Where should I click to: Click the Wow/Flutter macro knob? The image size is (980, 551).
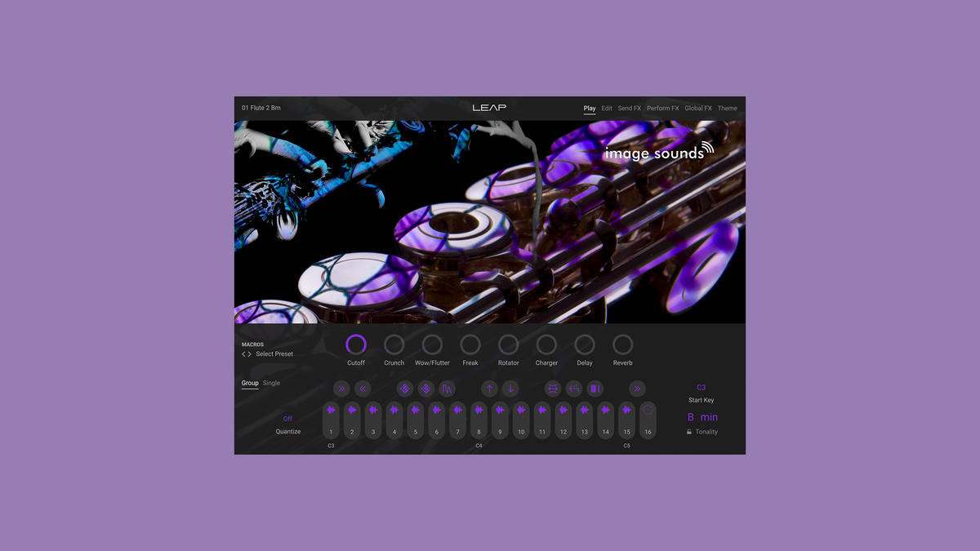click(x=432, y=344)
